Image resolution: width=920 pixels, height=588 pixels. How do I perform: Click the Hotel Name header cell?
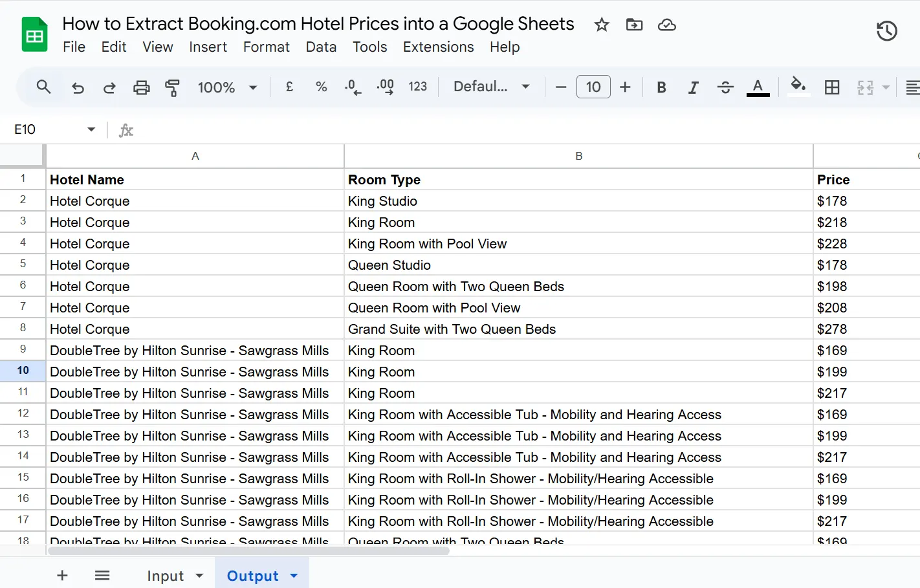pyautogui.click(x=195, y=179)
